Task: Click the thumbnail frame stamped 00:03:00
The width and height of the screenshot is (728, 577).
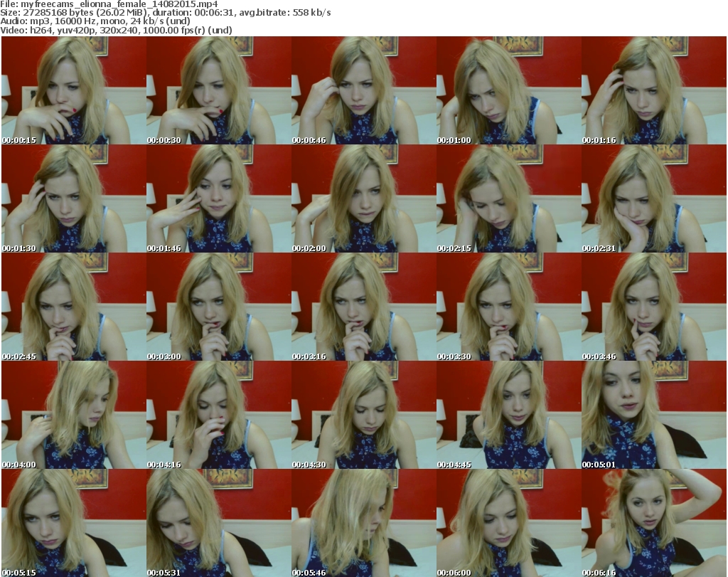Action: pos(219,307)
